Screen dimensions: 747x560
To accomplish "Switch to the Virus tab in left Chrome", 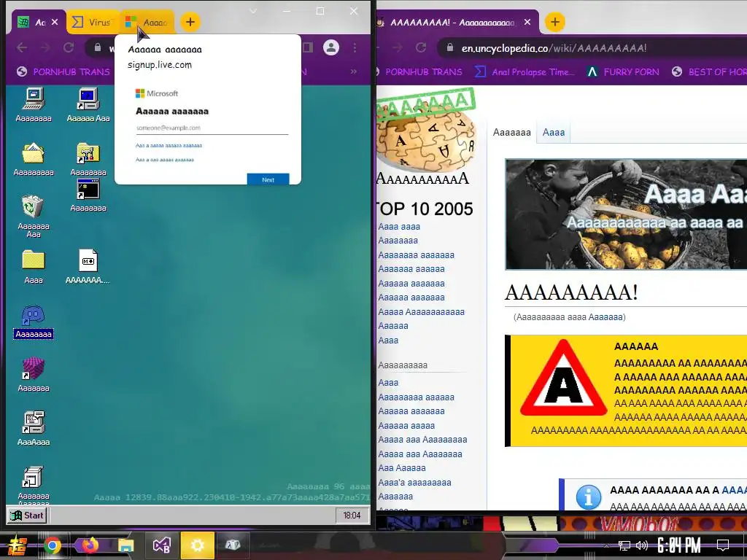I will pyautogui.click(x=92, y=22).
